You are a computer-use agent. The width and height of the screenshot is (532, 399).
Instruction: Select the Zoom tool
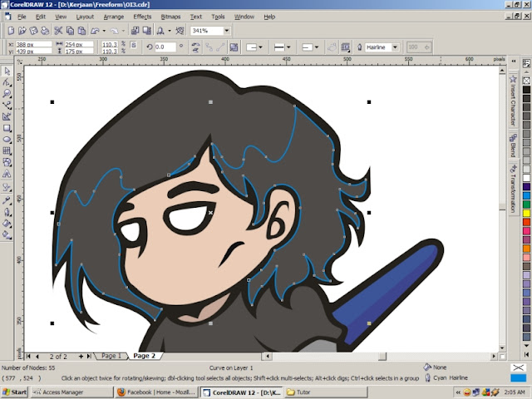[x=7, y=94]
